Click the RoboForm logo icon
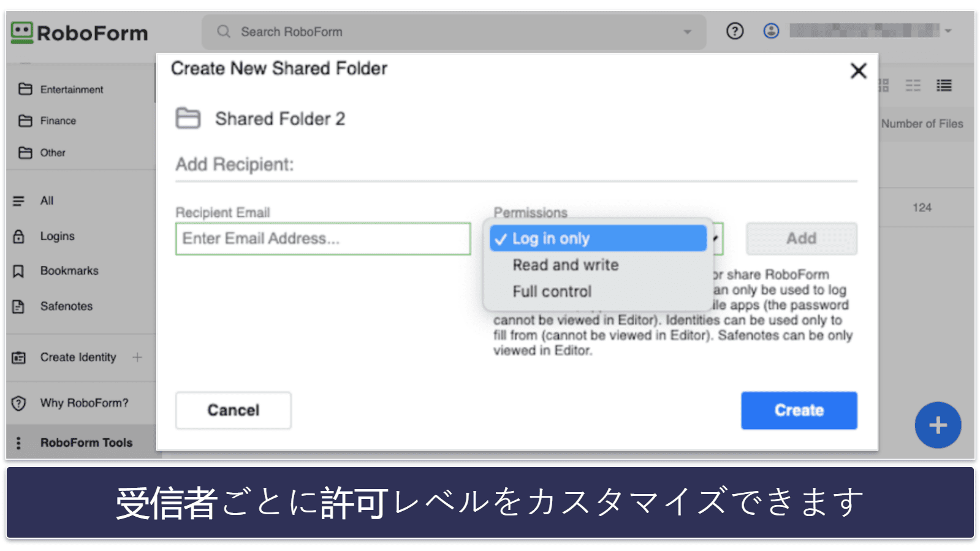 [x=22, y=32]
